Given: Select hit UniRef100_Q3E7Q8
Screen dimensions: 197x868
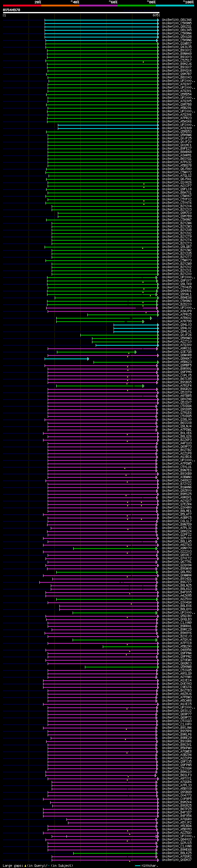Looking at the screenshot, I should tap(177, 352).
